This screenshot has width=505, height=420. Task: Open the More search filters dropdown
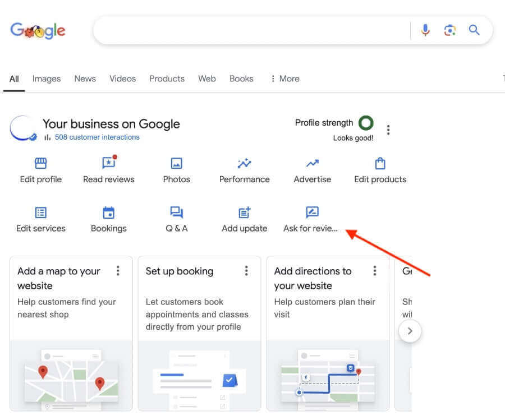285,79
